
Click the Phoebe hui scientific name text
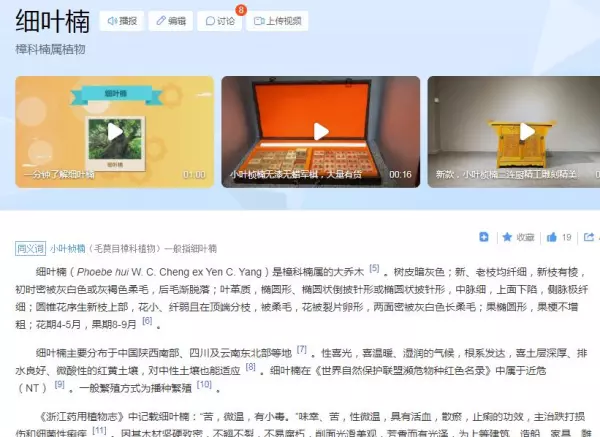[x=103, y=272]
